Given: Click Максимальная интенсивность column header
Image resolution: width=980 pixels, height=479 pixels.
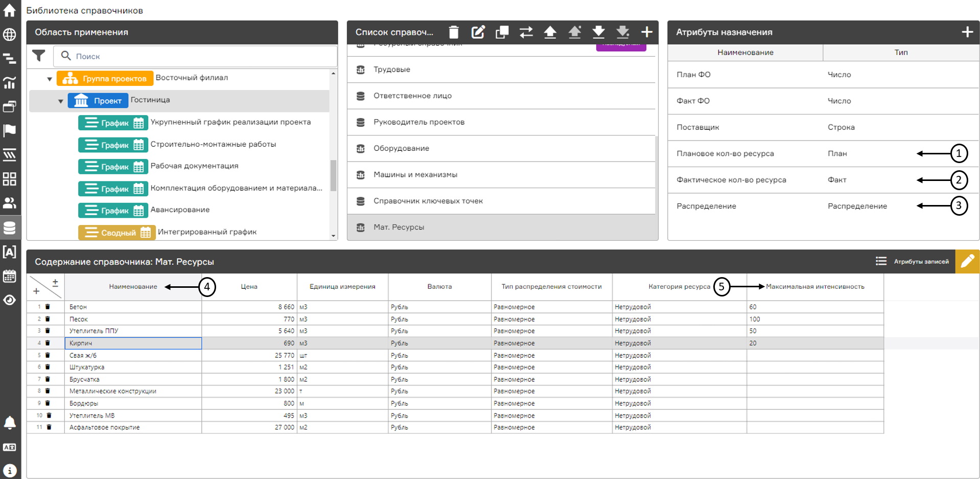Looking at the screenshot, I should pos(815,287).
